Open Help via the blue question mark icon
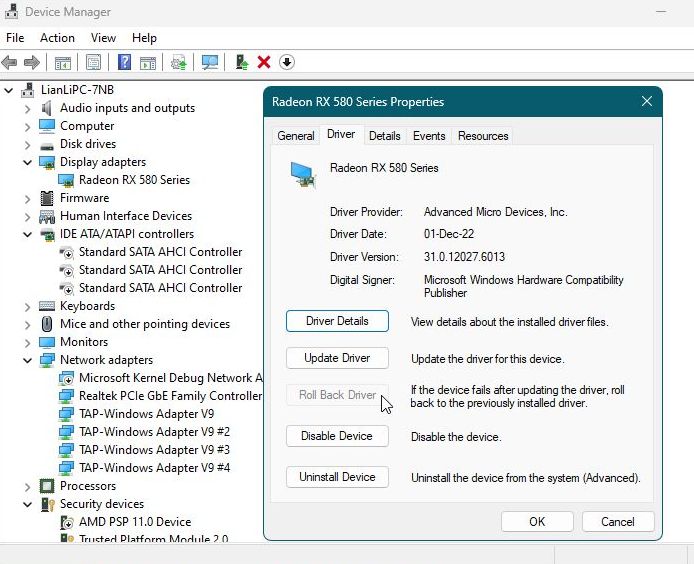This screenshot has width=694, height=564. coord(124,62)
